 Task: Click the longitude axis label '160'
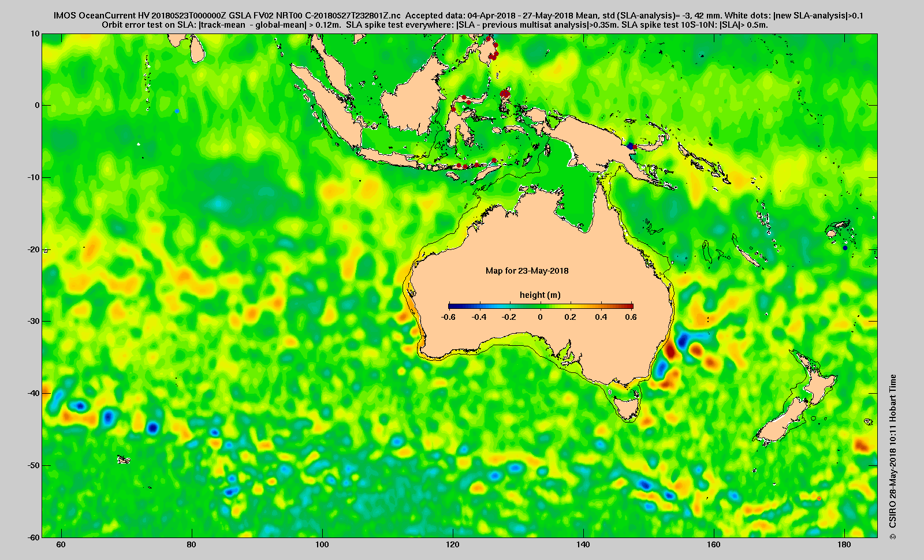tap(714, 545)
